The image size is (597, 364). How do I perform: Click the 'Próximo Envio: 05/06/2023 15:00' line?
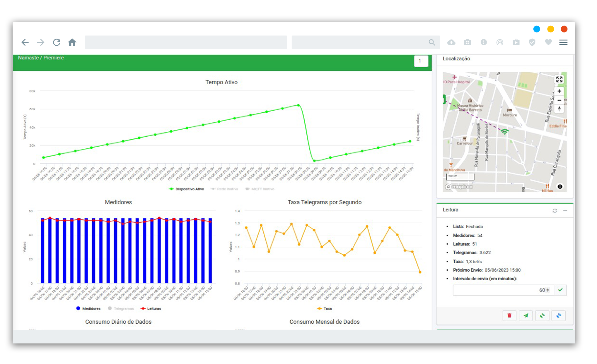tap(487, 270)
